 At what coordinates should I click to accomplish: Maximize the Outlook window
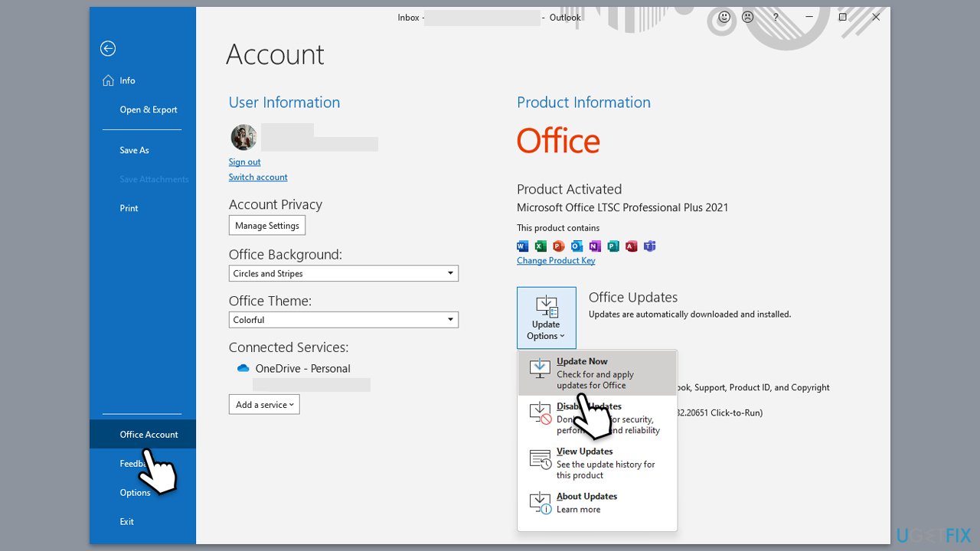coord(842,17)
